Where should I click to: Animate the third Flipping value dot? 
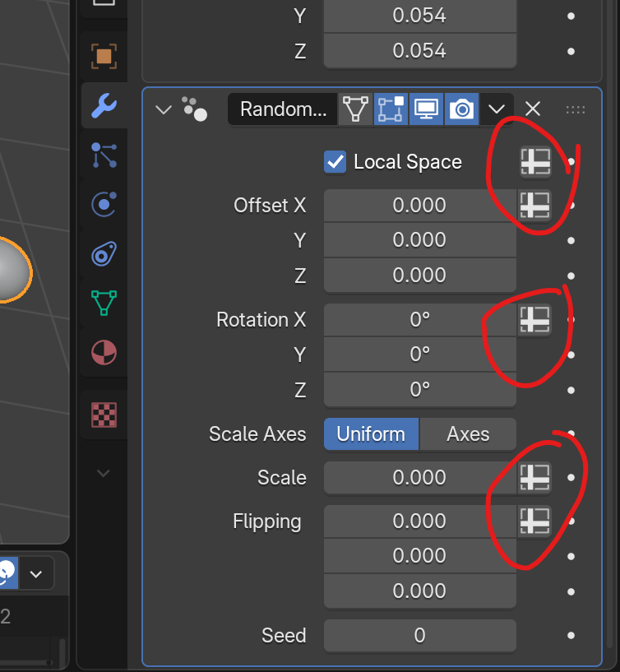coord(571,592)
